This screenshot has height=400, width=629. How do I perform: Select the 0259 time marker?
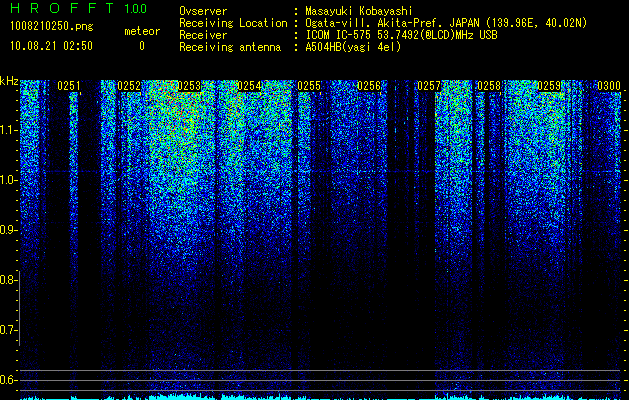click(549, 86)
